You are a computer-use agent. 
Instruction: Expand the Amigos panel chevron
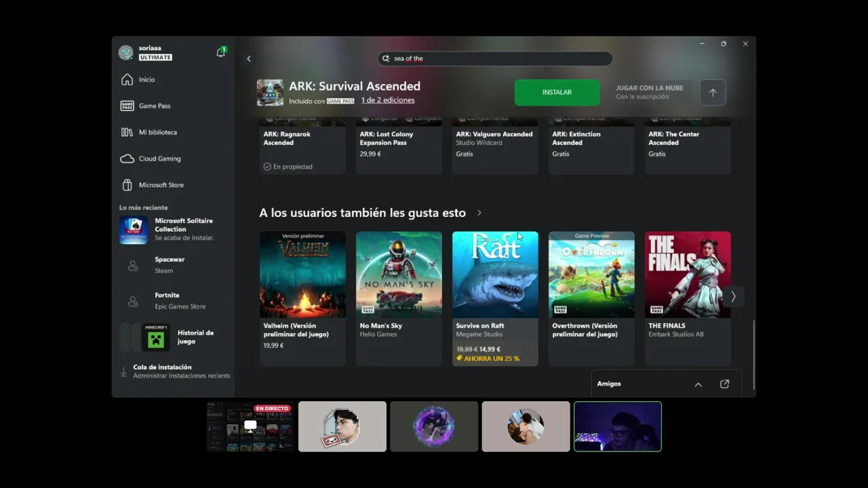(698, 384)
